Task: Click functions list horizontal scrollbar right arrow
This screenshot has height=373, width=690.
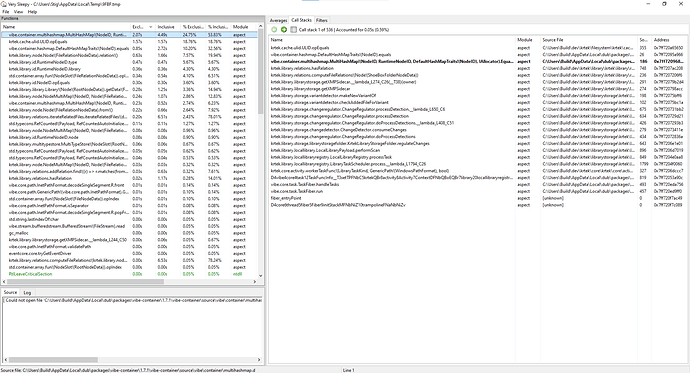Action: coord(255,282)
